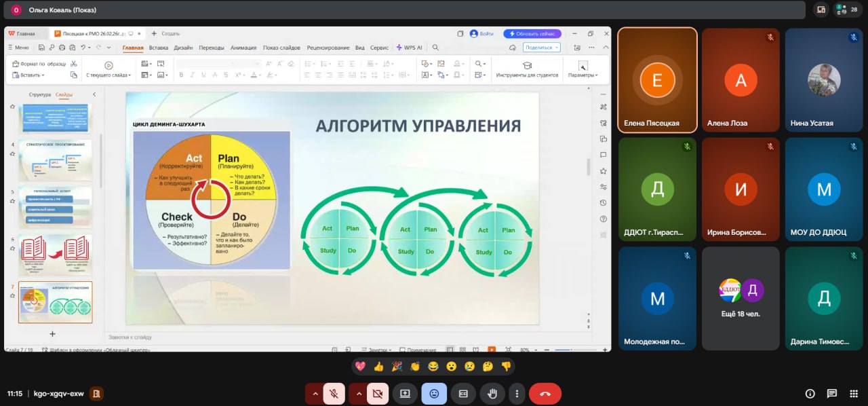Send the thumbs up reaction
Screen dimensions: 868x406
pyautogui.click(x=378, y=367)
